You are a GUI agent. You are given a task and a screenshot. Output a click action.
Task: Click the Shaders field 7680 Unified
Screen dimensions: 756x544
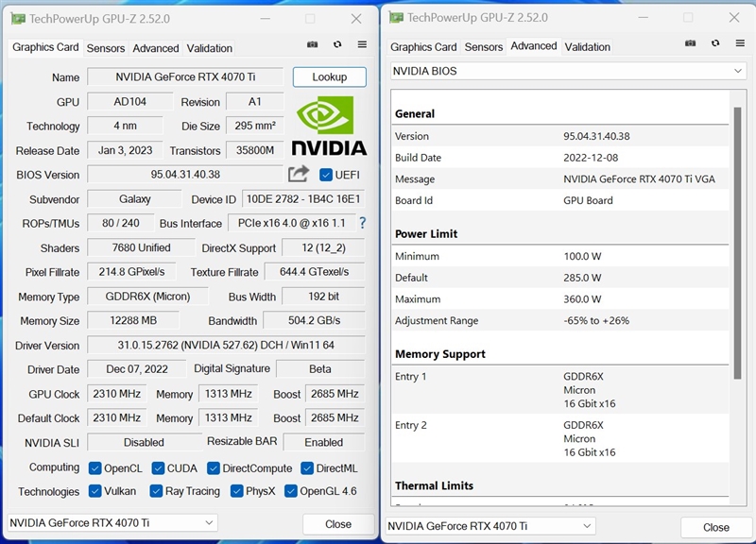pyautogui.click(x=141, y=247)
